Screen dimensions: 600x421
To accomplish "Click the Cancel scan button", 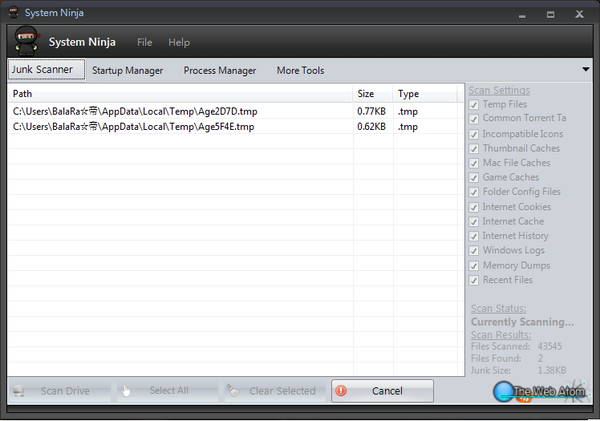I will coord(382,391).
